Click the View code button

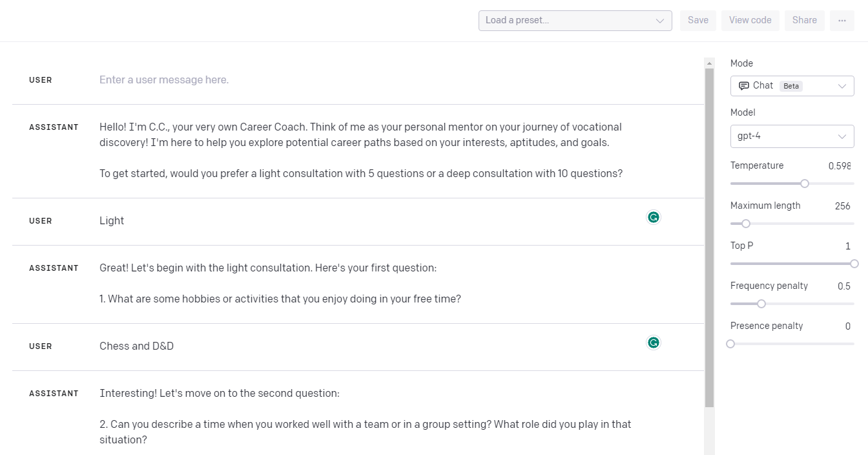[750, 20]
